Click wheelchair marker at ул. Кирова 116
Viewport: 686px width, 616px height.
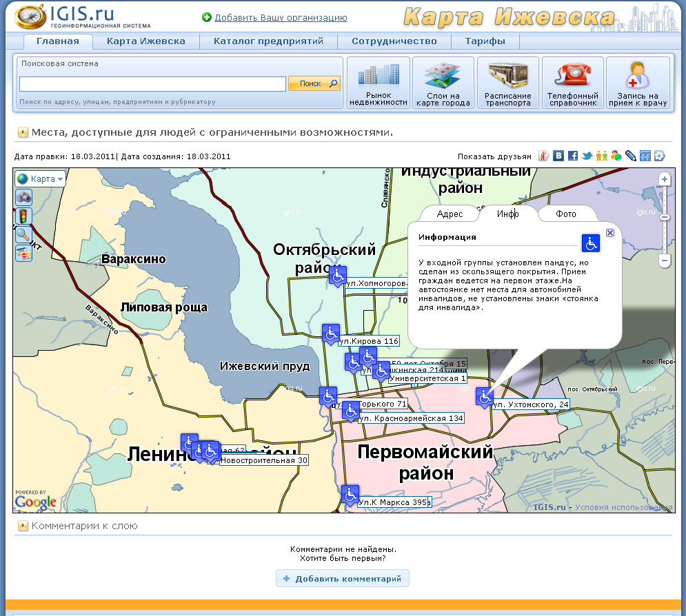331,333
